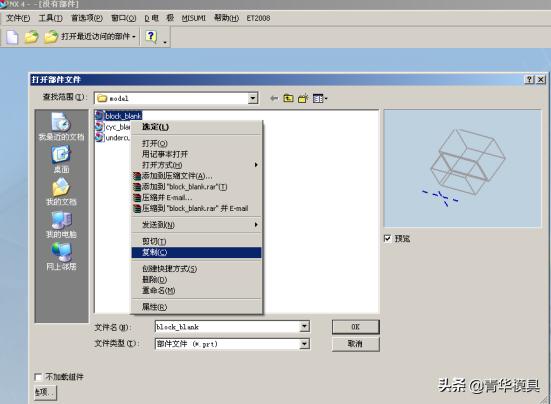551x404 pixels.
Task: Click the part preview thumbnail
Action: point(462,169)
